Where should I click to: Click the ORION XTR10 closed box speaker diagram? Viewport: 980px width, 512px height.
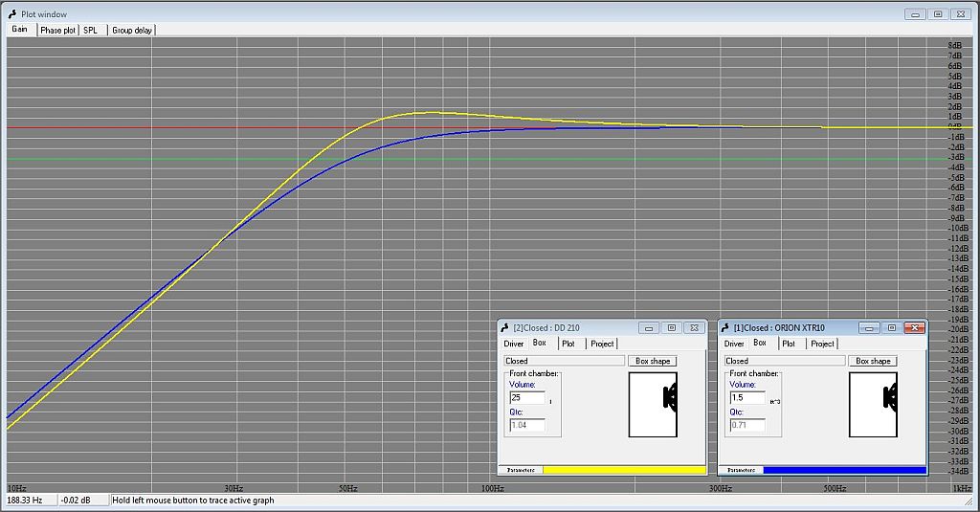click(872, 404)
